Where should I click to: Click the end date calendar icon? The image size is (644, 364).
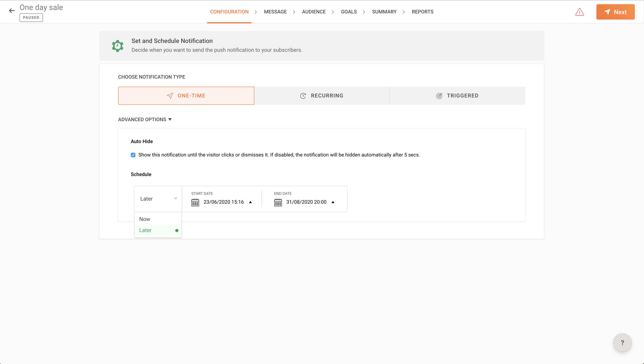click(x=278, y=202)
